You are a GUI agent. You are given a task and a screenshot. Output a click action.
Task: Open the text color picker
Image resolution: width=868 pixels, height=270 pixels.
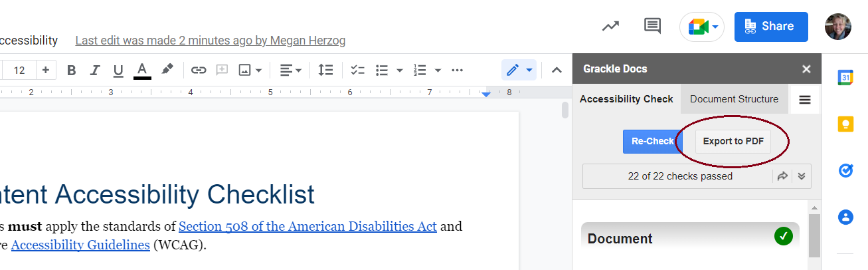click(x=142, y=70)
